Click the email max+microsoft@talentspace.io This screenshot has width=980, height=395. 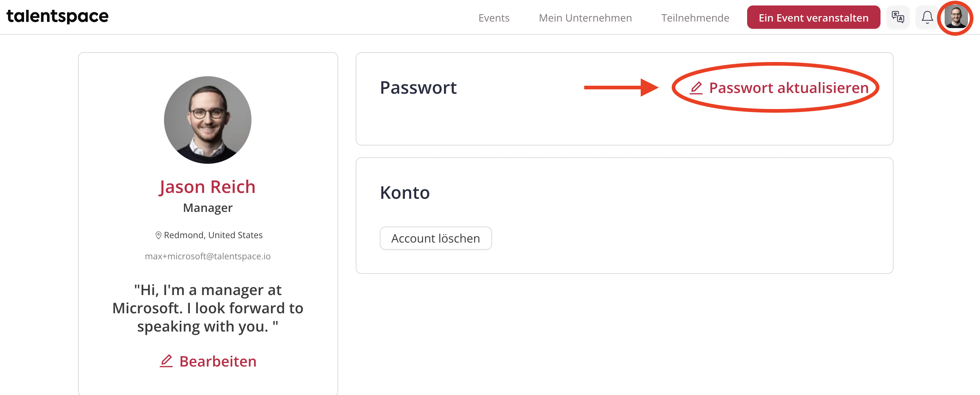pos(207,256)
